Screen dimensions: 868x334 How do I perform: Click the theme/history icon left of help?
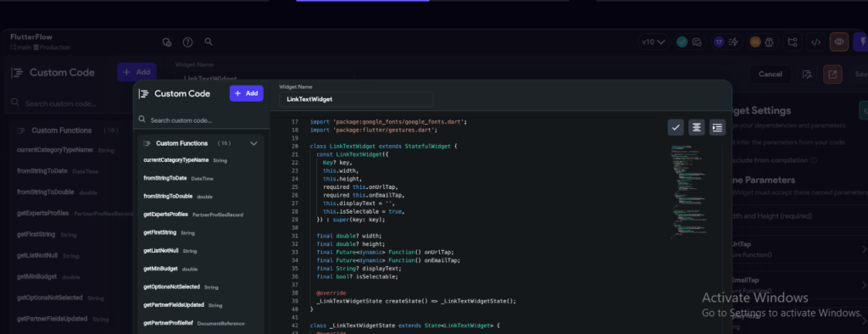point(167,42)
